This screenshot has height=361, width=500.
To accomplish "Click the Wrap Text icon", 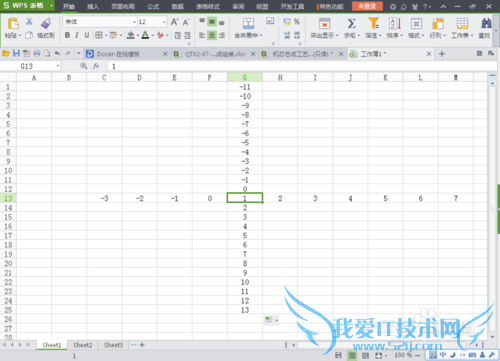I will pos(270,21).
